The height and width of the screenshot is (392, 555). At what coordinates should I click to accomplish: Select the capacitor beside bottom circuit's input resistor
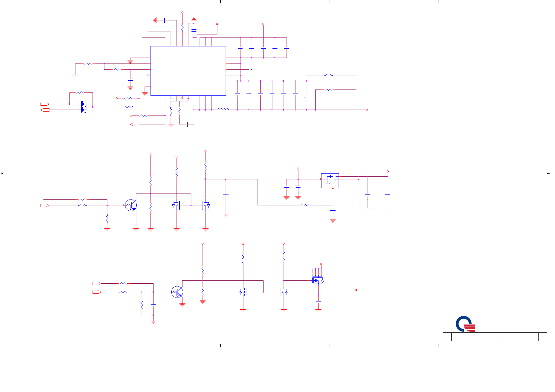click(x=153, y=305)
